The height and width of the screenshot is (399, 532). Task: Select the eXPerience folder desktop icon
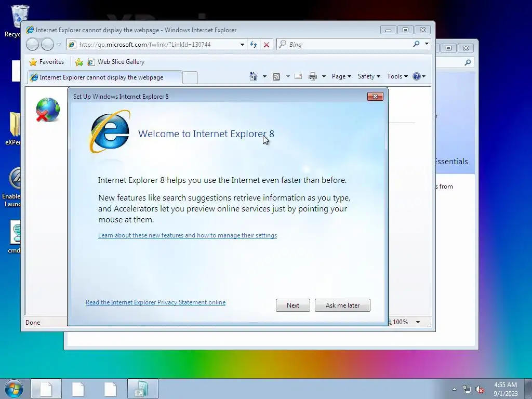click(x=13, y=129)
